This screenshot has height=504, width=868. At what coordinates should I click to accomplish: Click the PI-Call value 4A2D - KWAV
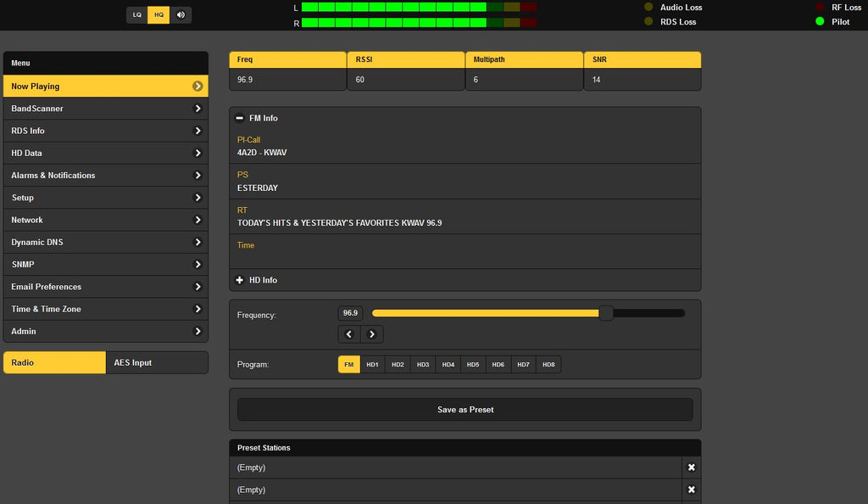[262, 153]
